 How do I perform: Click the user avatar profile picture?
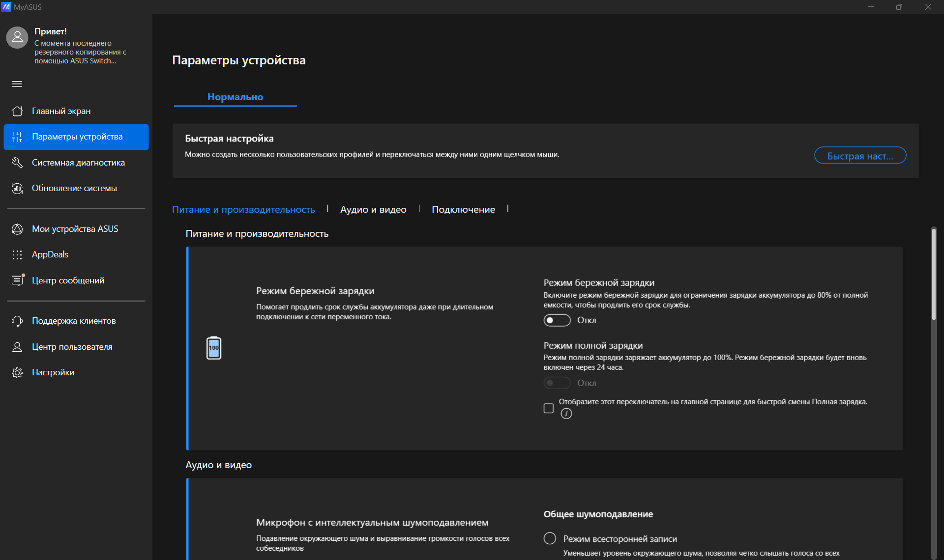17,37
